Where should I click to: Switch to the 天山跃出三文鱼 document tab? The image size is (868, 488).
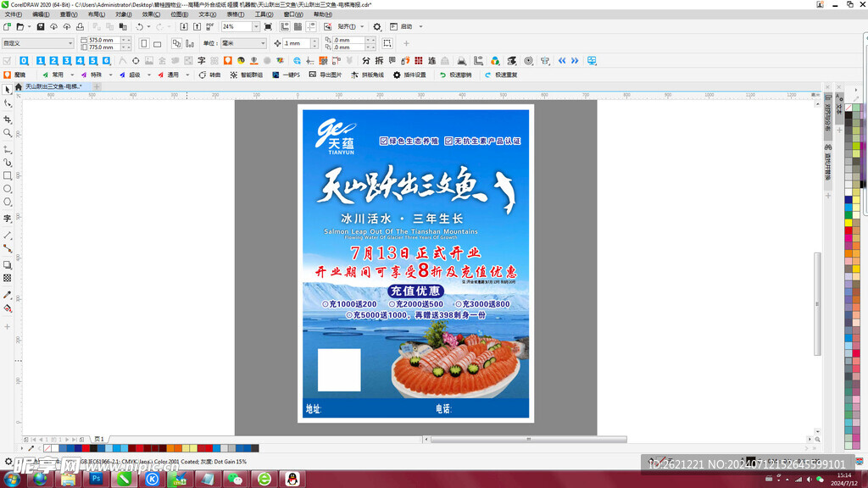click(x=53, y=87)
